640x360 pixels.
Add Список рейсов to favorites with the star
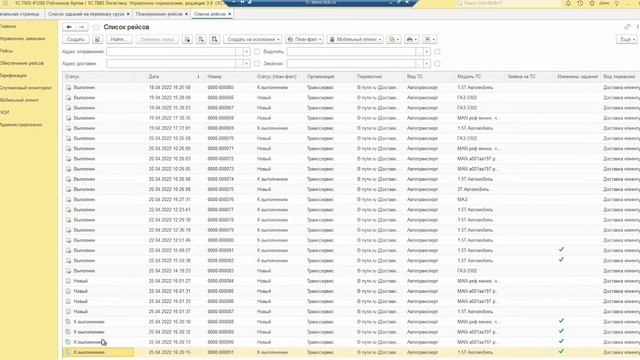click(96, 27)
